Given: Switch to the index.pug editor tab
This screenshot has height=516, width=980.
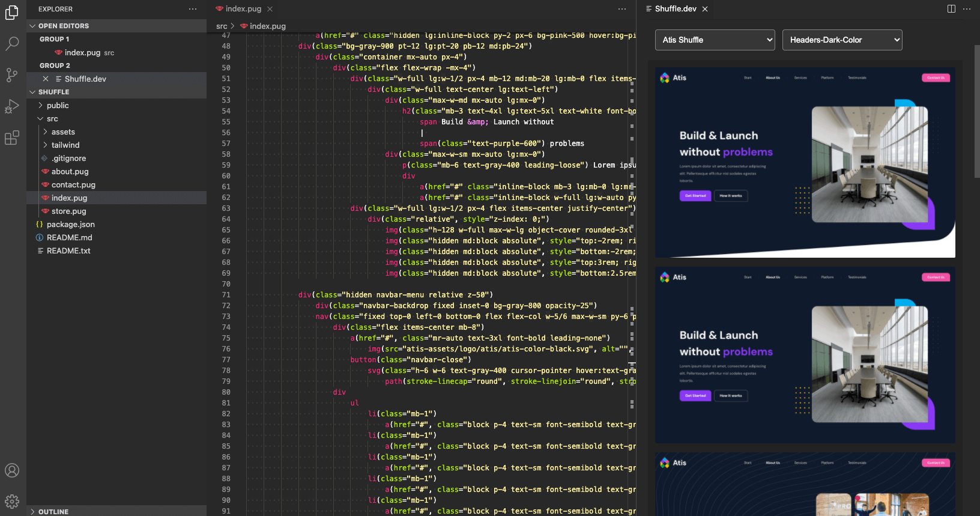Looking at the screenshot, I should 243,9.
